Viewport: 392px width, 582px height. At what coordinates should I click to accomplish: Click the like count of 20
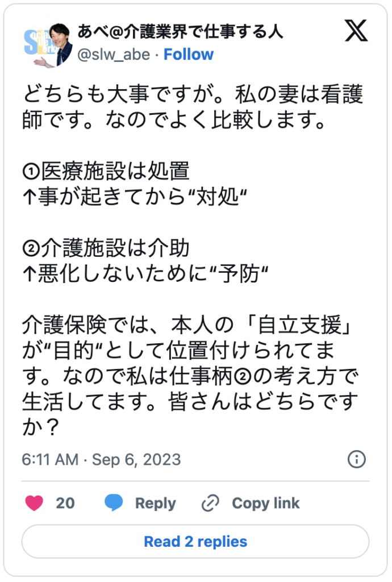point(65,503)
